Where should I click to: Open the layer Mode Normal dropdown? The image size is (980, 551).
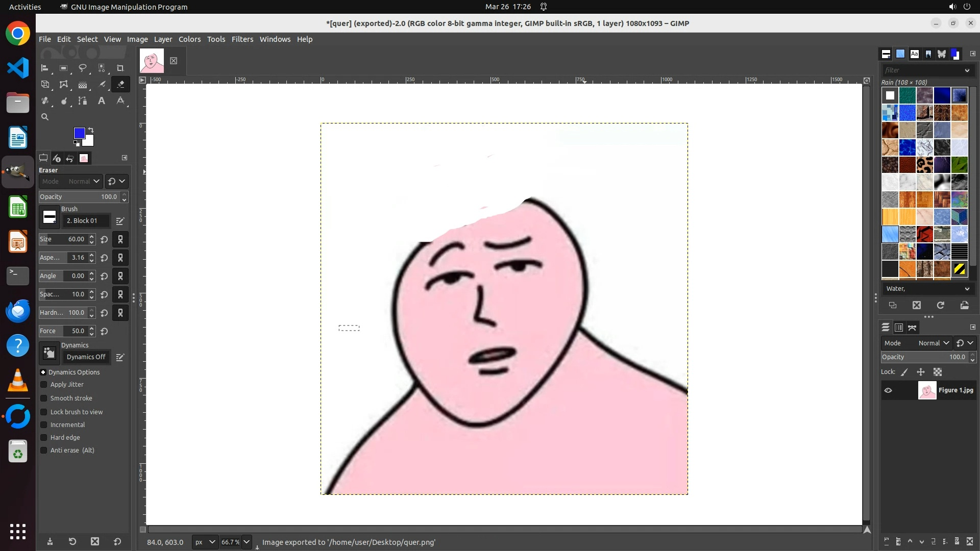933,343
